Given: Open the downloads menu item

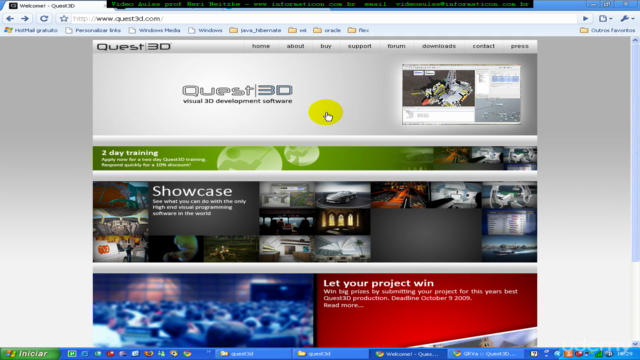Looking at the screenshot, I should pyautogui.click(x=439, y=46).
